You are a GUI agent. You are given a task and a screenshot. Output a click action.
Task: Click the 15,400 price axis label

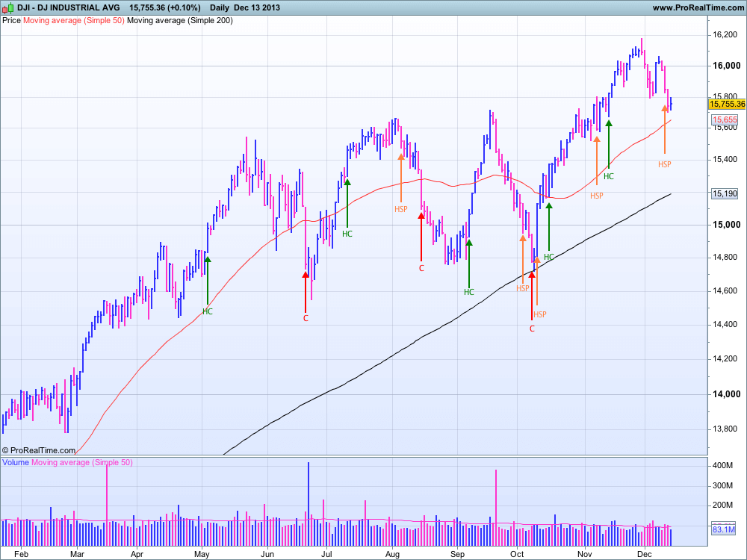point(725,159)
